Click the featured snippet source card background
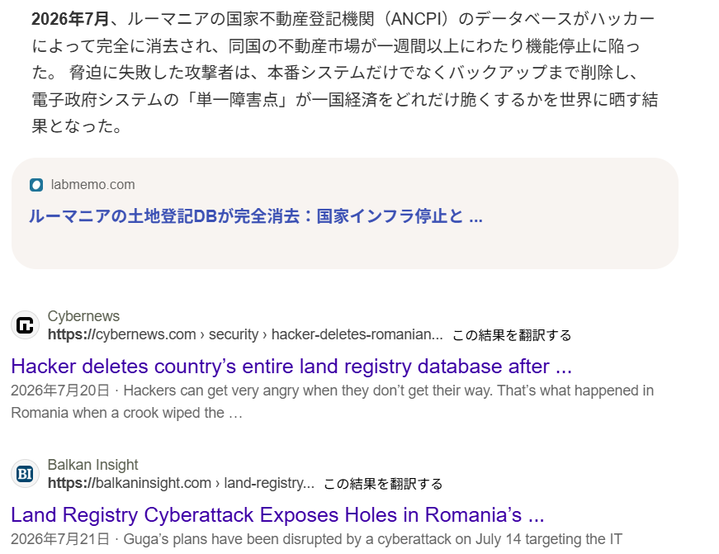 tap(345, 248)
